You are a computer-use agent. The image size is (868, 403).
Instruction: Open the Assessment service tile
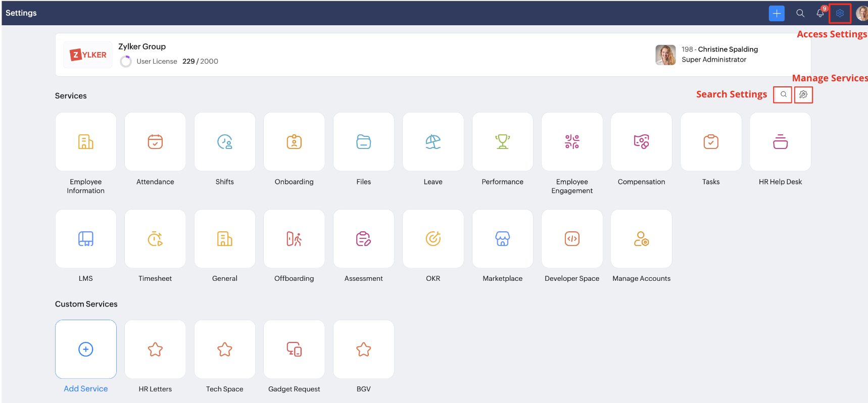click(364, 239)
